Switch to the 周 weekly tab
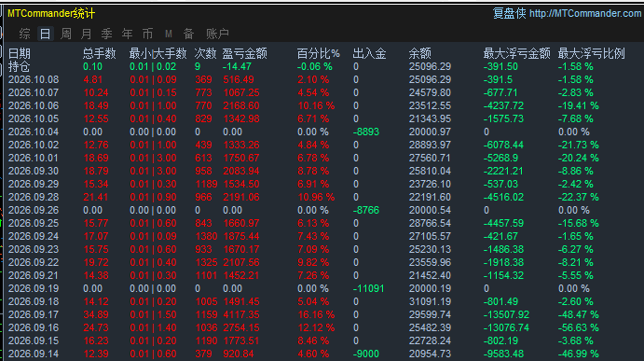644x361 pixels. (66, 34)
